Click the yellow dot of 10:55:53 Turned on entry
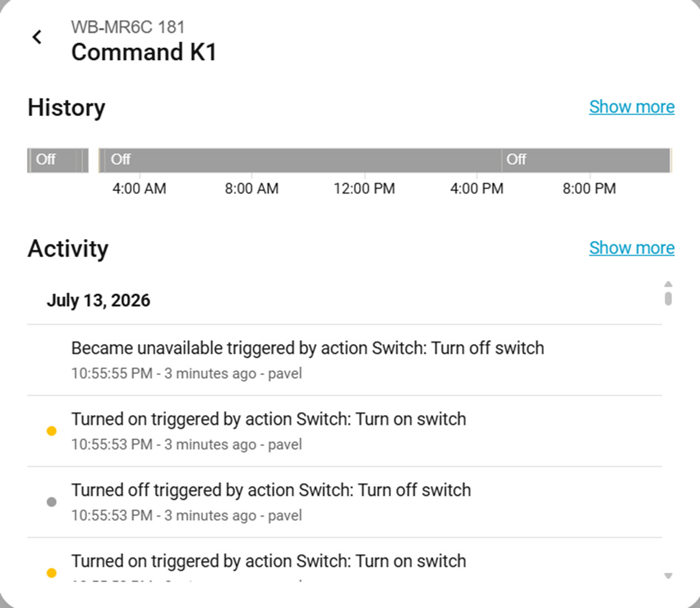Image resolution: width=700 pixels, height=608 pixels. tap(51, 431)
